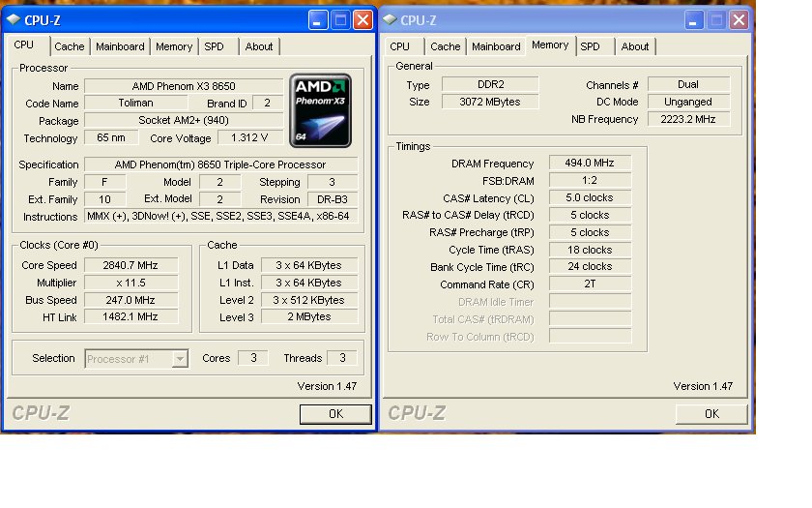The image size is (812, 508).
Task: Click the empty Total CAS# (tRDRAM) field
Action: (x=590, y=318)
